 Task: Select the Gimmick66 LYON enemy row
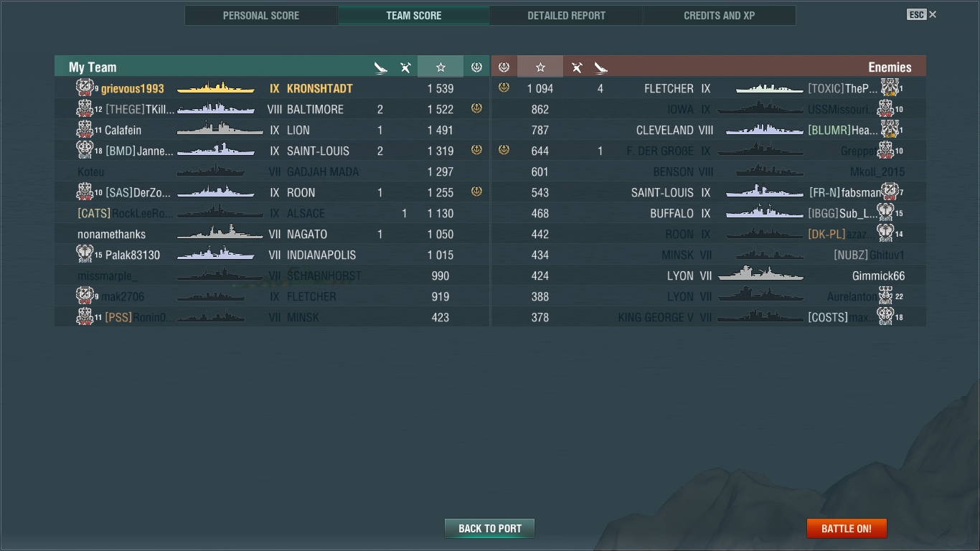pyautogui.click(x=709, y=275)
